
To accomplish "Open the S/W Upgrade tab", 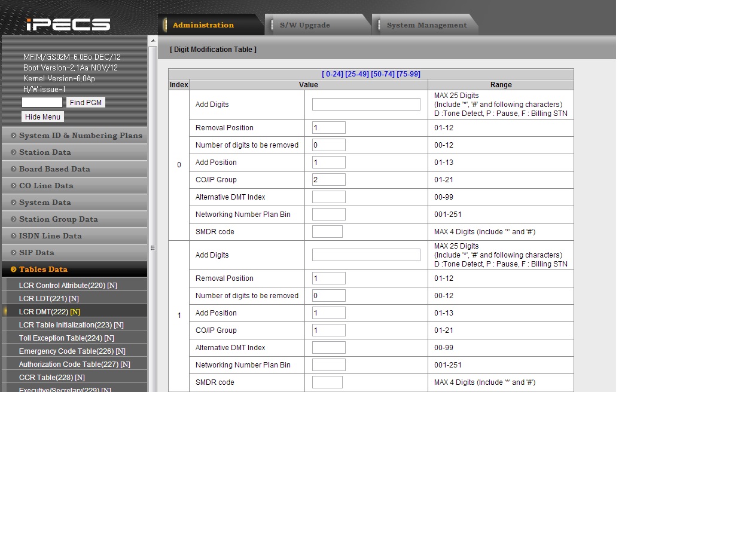I will click(x=305, y=25).
